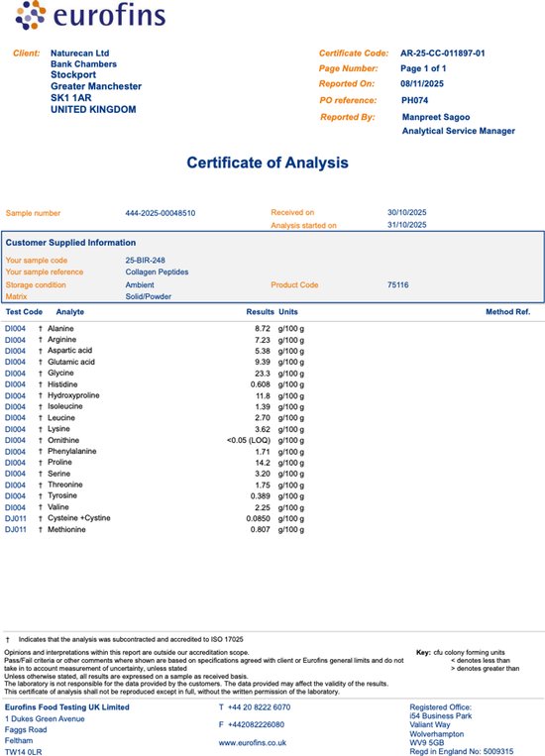
Task: Select sample code 25-BIR-248
Action: pyautogui.click(x=146, y=260)
